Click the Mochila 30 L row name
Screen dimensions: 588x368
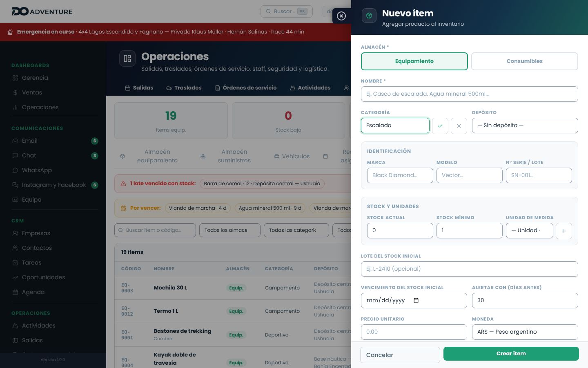point(170,288)
